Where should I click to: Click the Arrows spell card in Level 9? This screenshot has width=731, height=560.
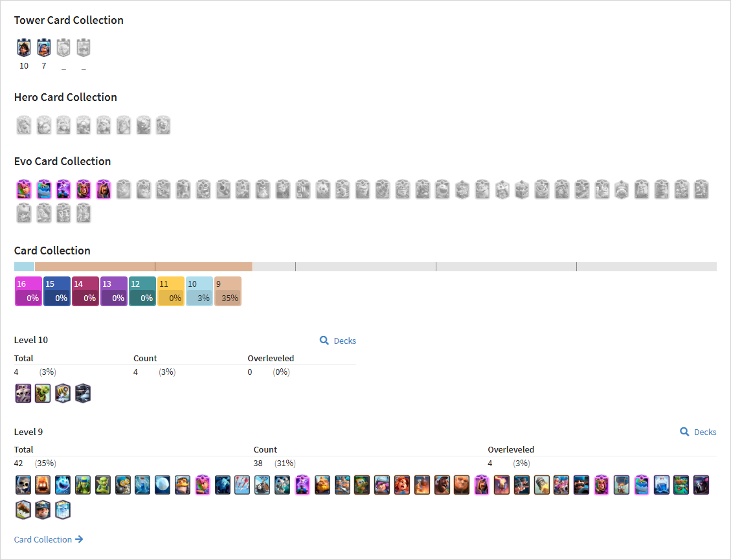(x=242, y=485)
